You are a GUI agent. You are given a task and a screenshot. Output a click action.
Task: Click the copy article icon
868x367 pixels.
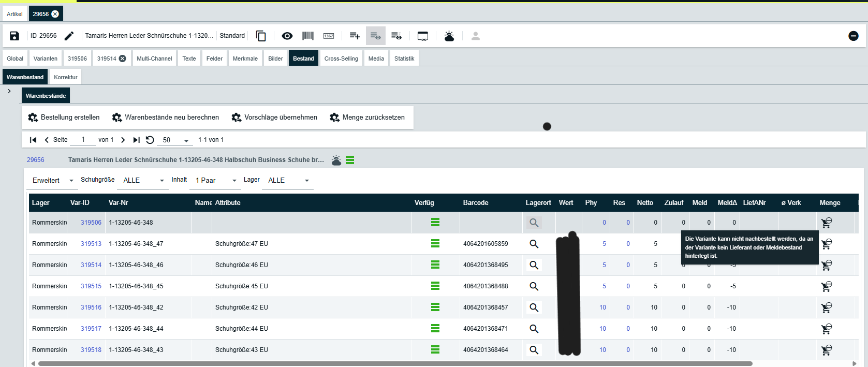[x=261, y=36]
